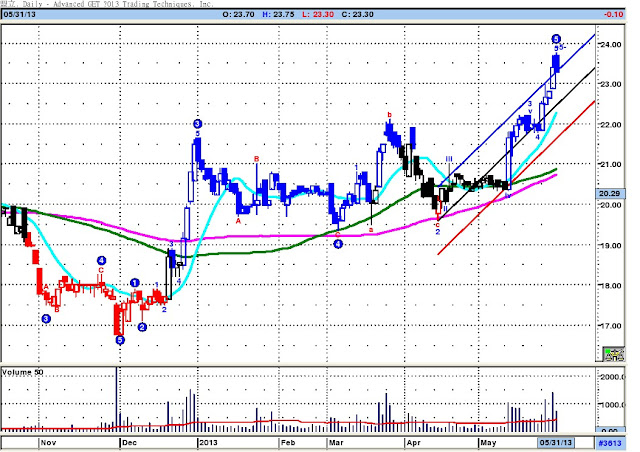Click the -0.10 net change value
Screen dimensions: 640x452
(x=613, y=14)
